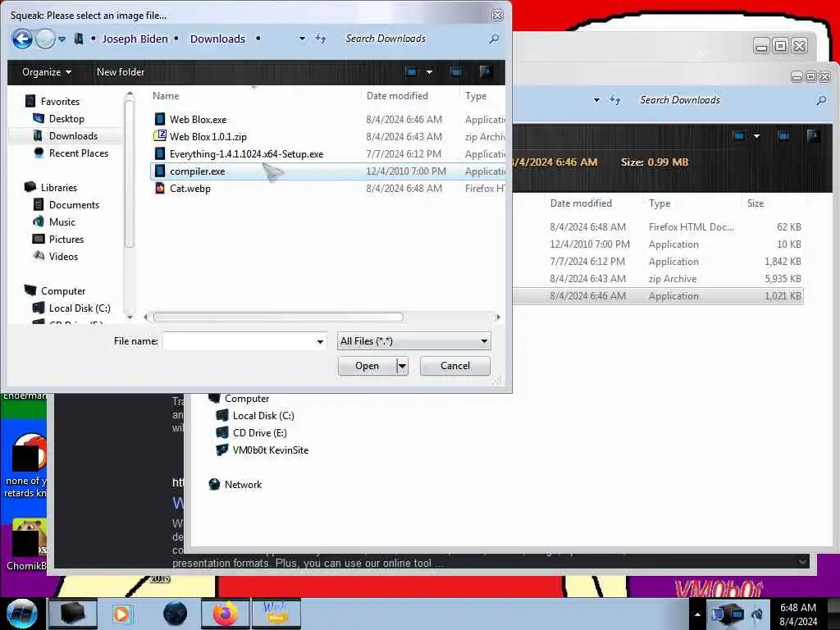Click the Joseph Biden breadcrumb

coord(135,39)
